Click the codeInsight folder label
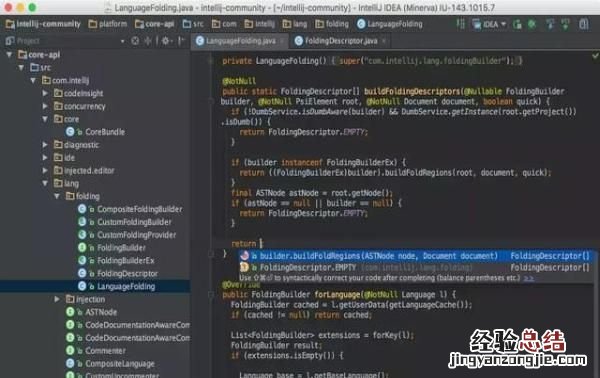 [x=83, y=93]
